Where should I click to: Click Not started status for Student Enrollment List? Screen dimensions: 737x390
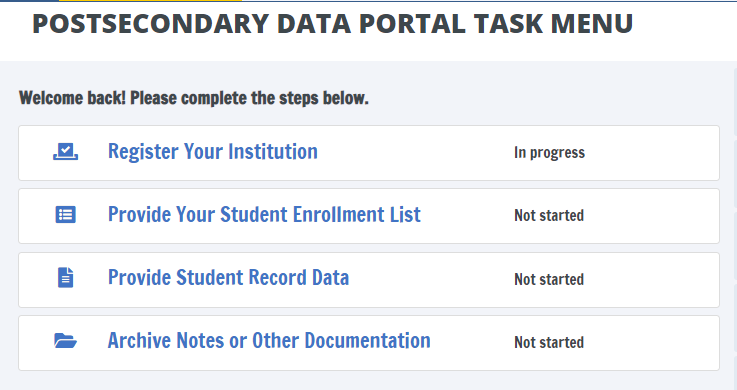coord(549,216)
